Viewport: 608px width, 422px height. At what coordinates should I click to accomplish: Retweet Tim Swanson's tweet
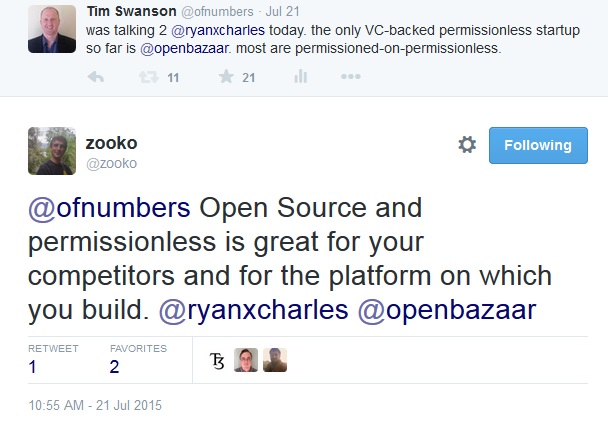(149, 77)
